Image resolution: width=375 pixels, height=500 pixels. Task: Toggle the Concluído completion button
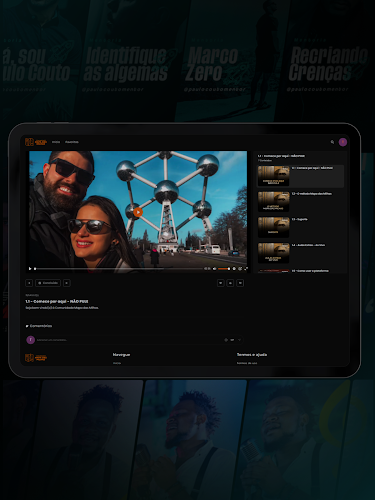(x=48, y=283)
